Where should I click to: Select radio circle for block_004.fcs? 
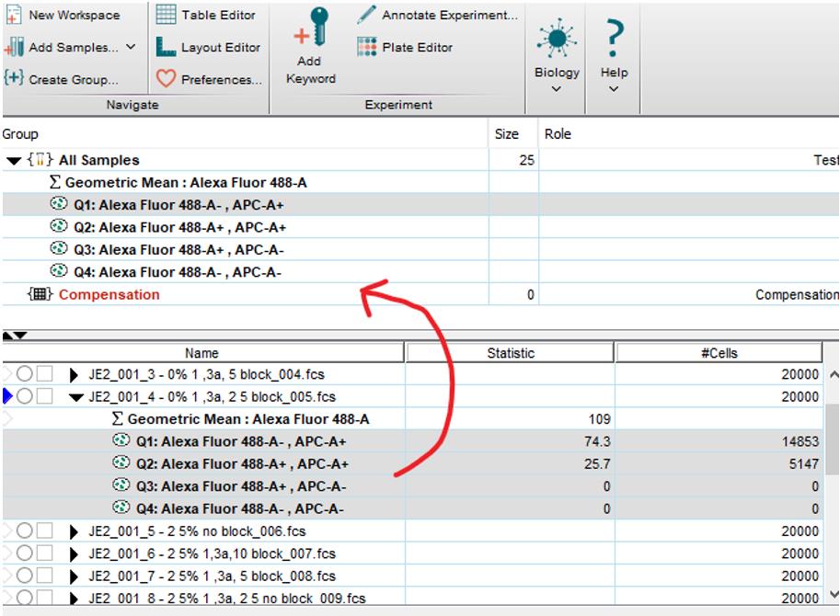[25, 373]
